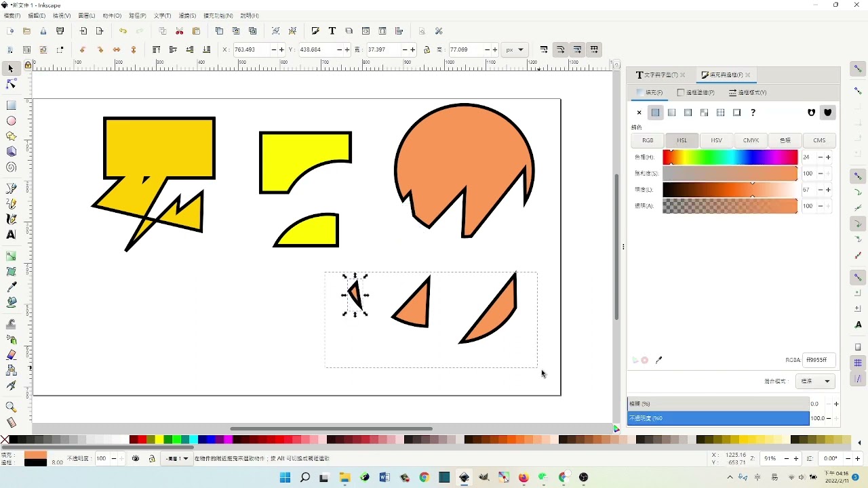Pick the yellow swatch in bottom palette
Viewport: 868px width, 488px height.
point(159,440)
